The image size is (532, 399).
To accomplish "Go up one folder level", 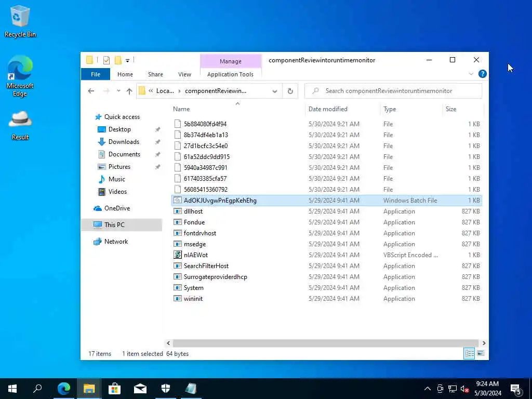I will [x=129, y=91].
